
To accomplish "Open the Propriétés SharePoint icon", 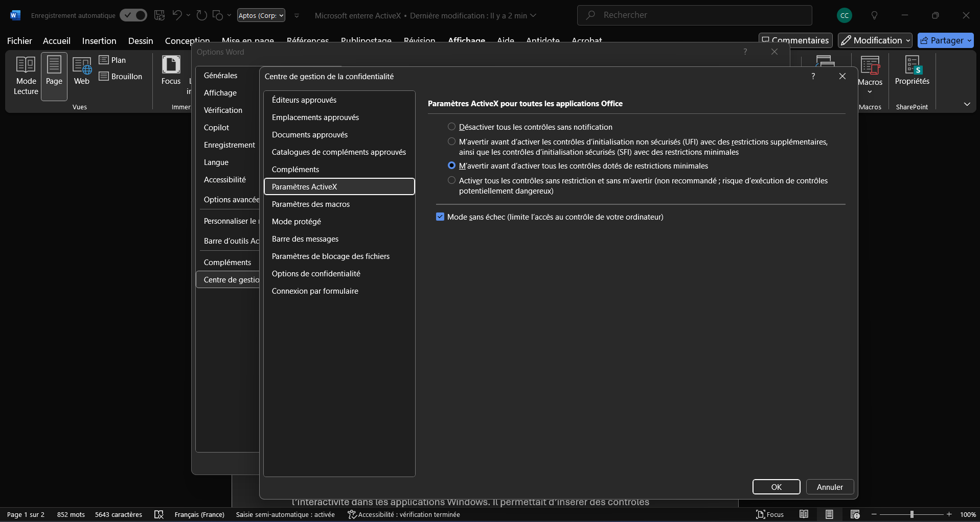I will 912,70.
